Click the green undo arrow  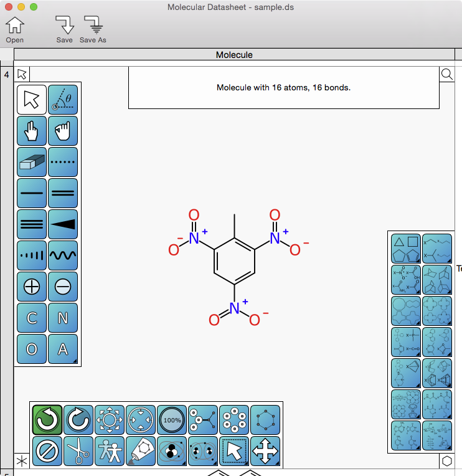47,420
